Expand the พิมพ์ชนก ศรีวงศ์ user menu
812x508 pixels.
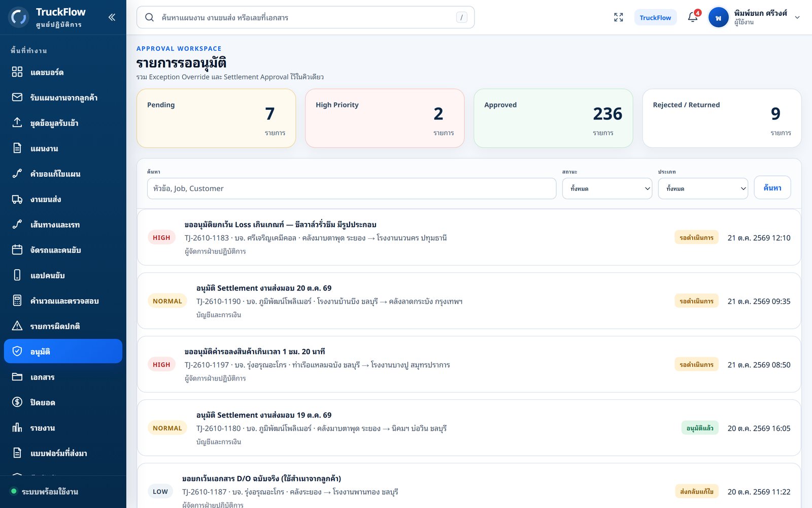pos(755,17)
